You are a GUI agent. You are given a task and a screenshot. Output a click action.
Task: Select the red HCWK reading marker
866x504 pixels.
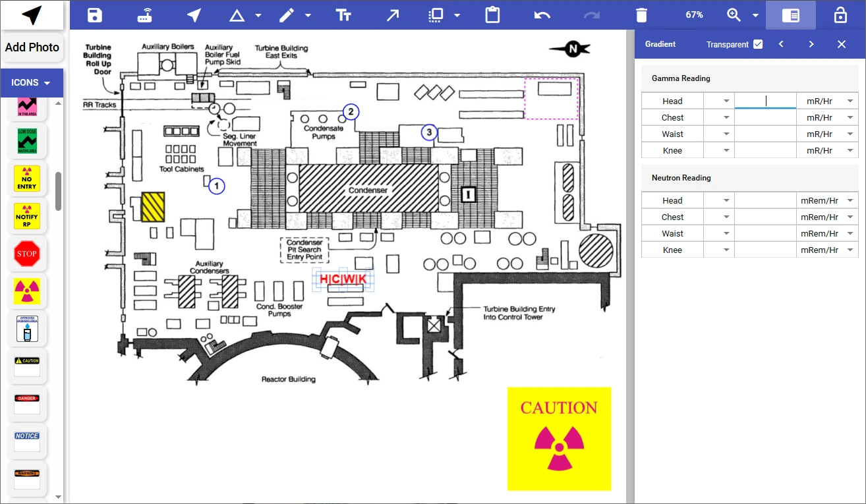343,279
